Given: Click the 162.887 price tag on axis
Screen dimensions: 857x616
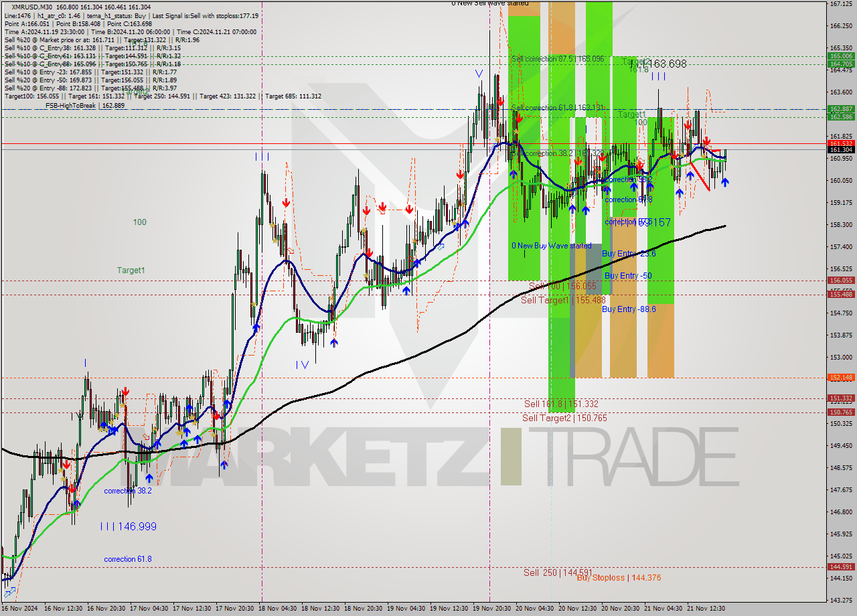Looking at the screenshot, I should (x=841, y=108).
